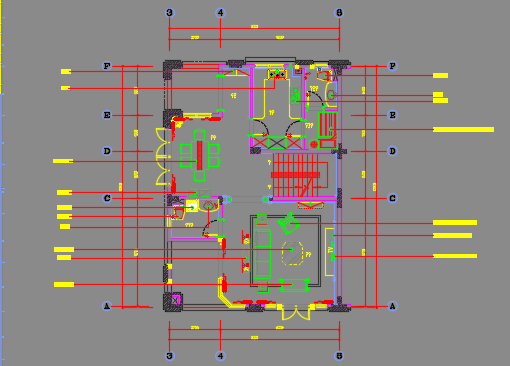Viewport: 510px width, 366px height.
Task: Select the washbasin in the lower-left bathroom
Action: tap(209, 205)
